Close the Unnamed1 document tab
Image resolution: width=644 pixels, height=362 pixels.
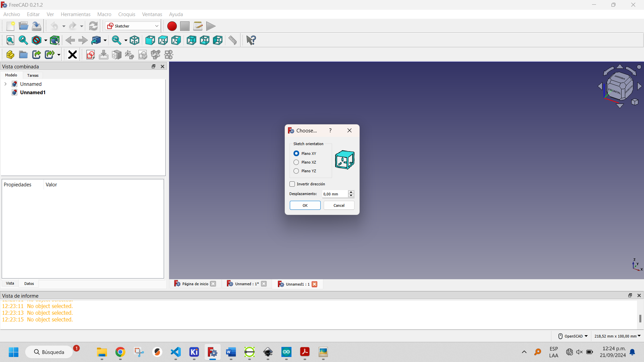315,284
